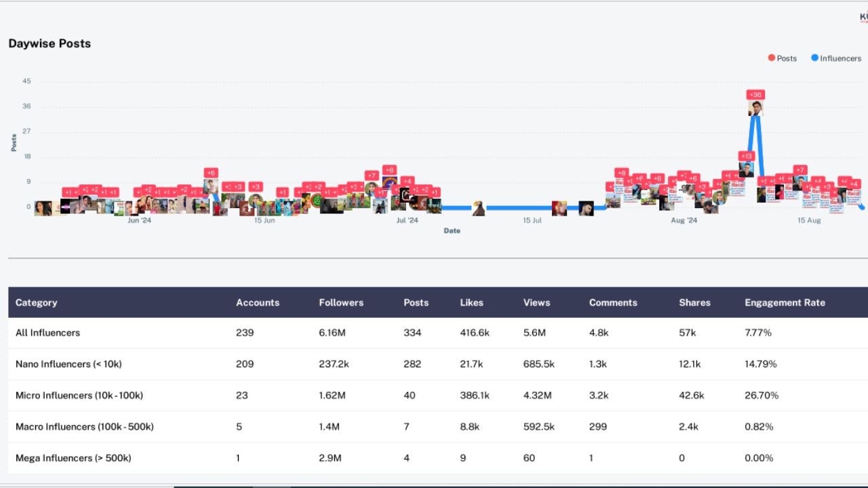Click the +7 badge near 15 Aug
The height and width of the screenshot is (488, 868).
pos(800,170)
